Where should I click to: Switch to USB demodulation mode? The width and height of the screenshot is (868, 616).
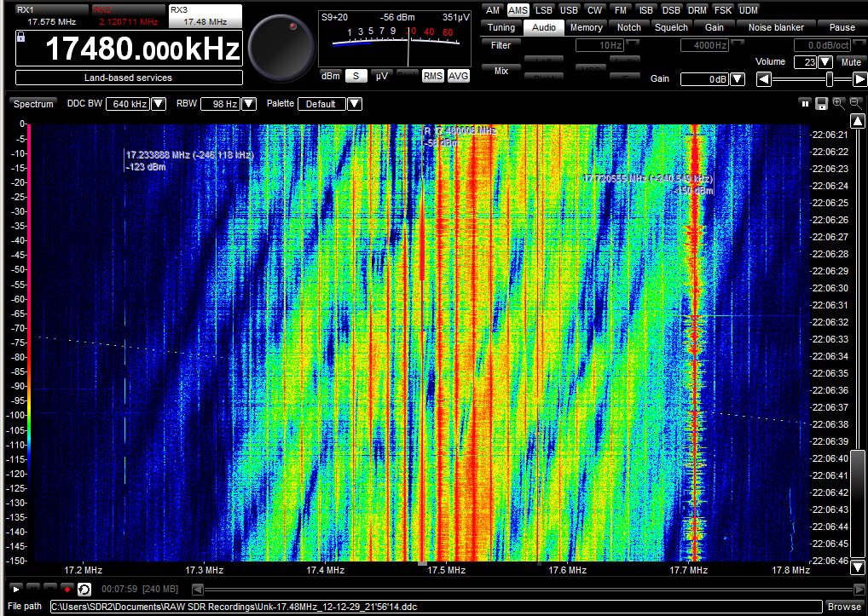(569, 10)
